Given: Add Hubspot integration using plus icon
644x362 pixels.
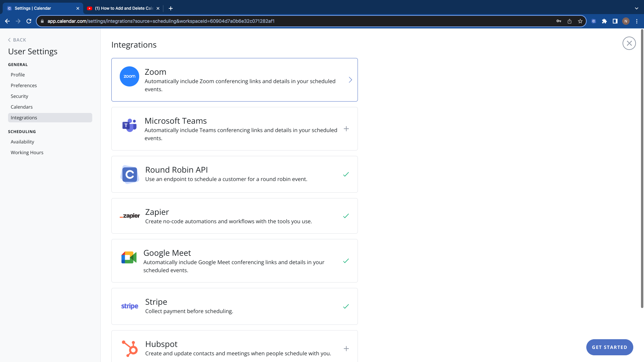Looking at the screenshot, I should coord(346,349).
